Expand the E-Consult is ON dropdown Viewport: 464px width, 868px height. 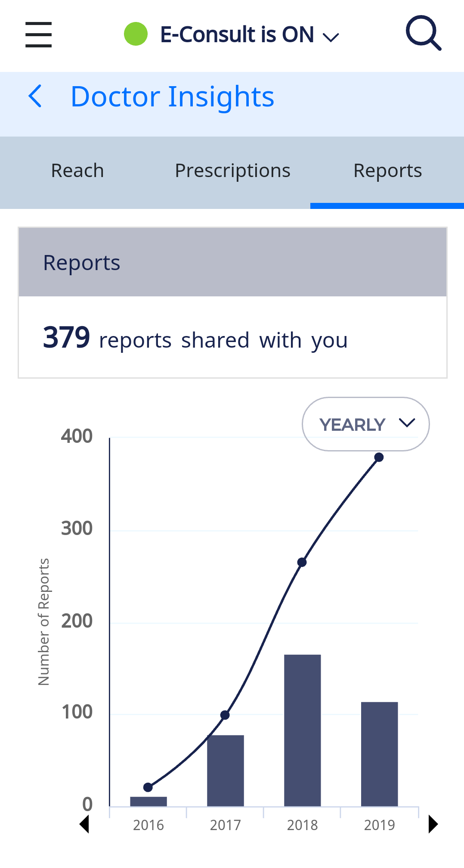pyautogui.click(x=237, y=35)
